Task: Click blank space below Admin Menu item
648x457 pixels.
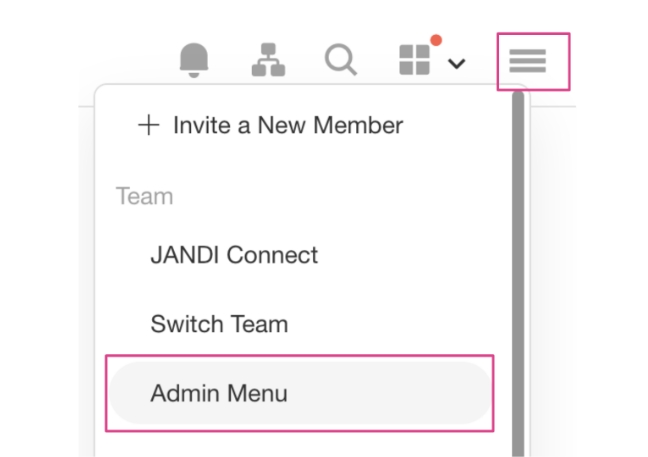Action: pos(300,445)
